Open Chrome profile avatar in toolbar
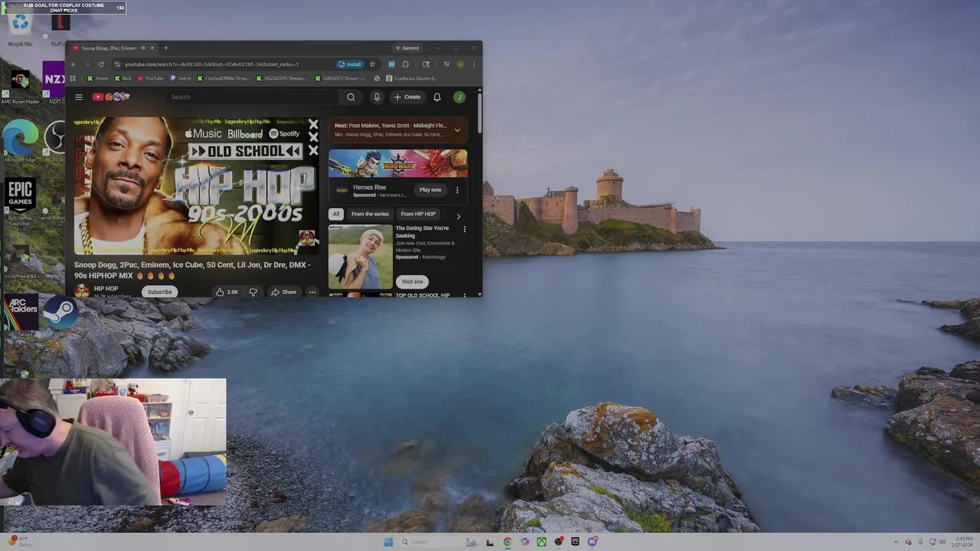This screenshot has width=980, height=551. pos(460,64)
